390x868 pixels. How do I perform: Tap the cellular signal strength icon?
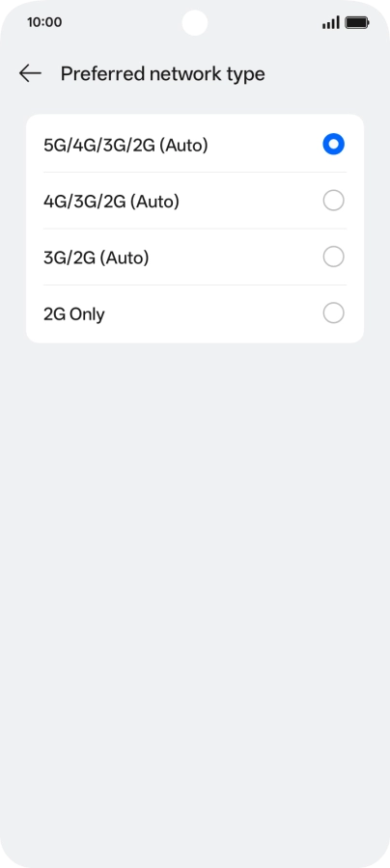pos(331,23)
